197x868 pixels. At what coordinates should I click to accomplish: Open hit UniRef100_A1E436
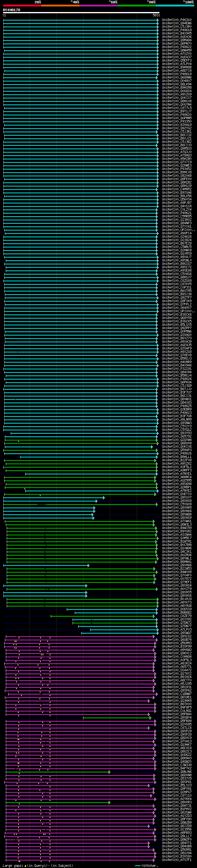(177, 37)
